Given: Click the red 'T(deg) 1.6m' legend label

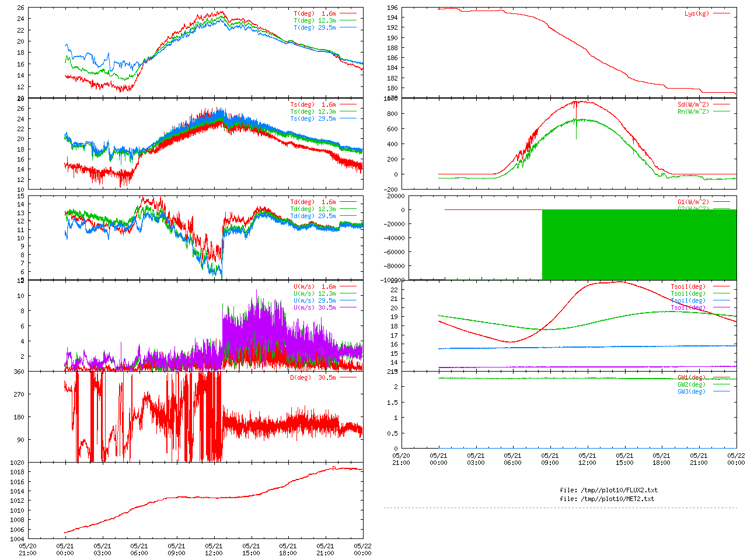Looking at the screenshot, I should tap(315, 13).
